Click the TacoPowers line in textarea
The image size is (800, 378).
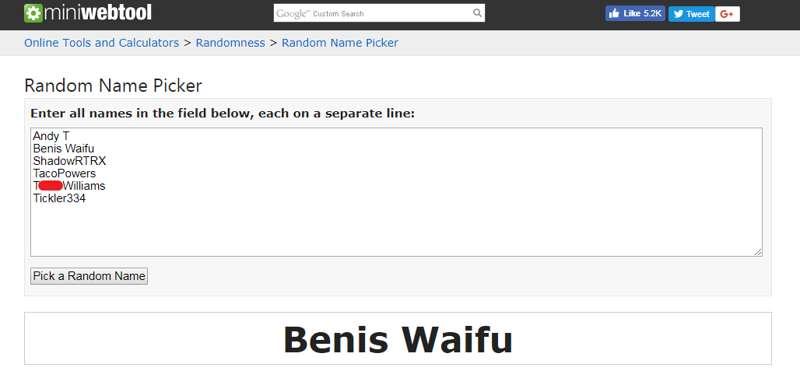pyautogui.click(x=64, y=173)
